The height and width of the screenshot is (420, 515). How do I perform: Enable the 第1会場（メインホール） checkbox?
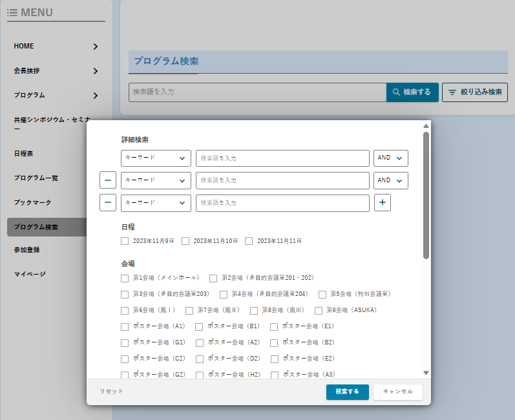click(125, 278)
